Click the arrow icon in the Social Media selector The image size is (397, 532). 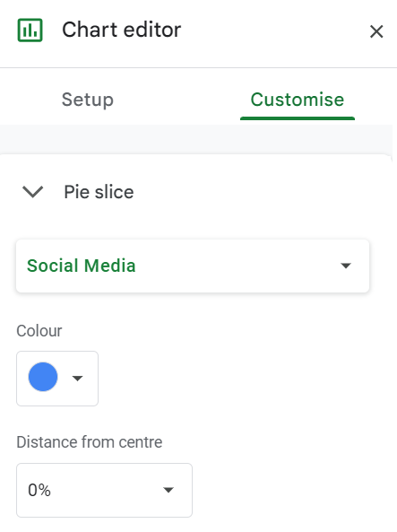pyautogui.click(x=346, y=266)
